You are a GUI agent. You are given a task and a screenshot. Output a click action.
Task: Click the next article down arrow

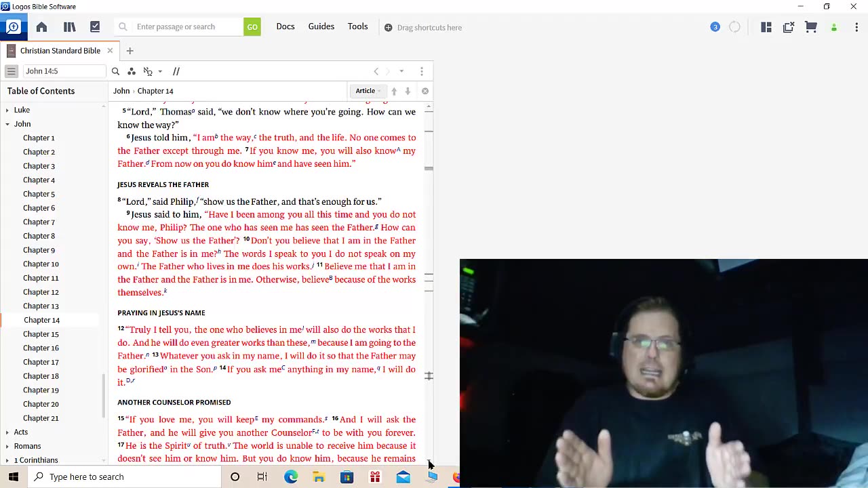(408, 91)
